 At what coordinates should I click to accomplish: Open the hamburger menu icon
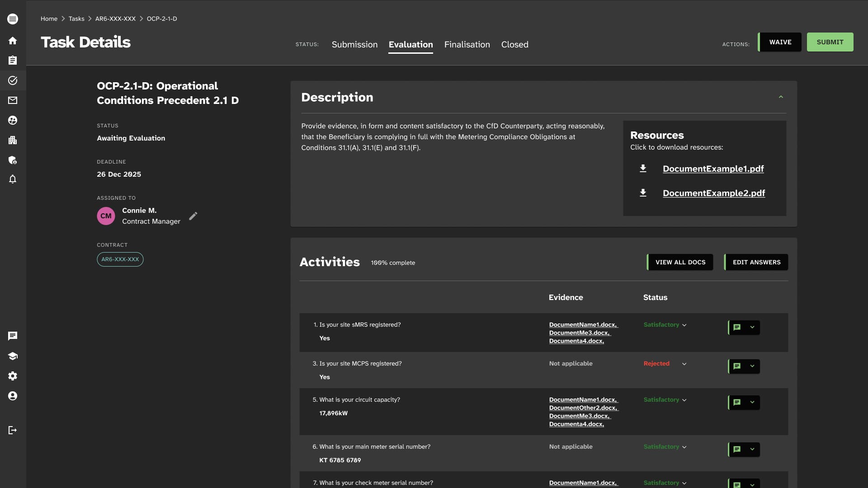coord(13,19)
